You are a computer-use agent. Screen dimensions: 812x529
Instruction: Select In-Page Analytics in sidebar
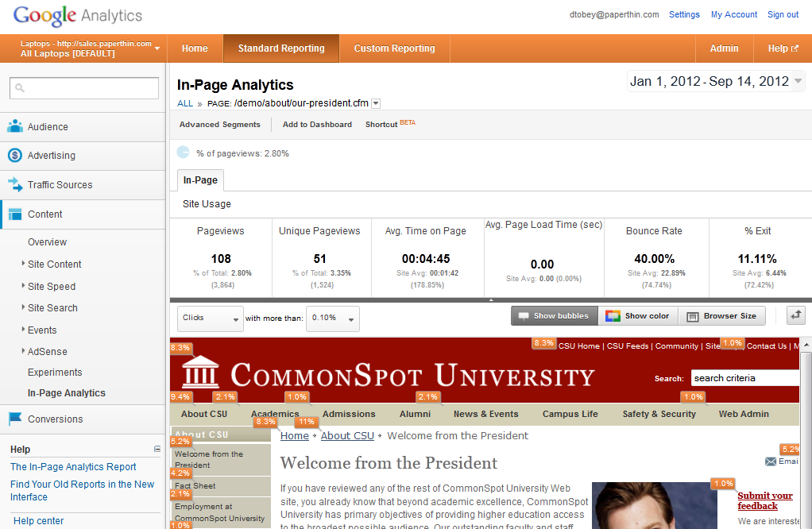tap(66, 393)
